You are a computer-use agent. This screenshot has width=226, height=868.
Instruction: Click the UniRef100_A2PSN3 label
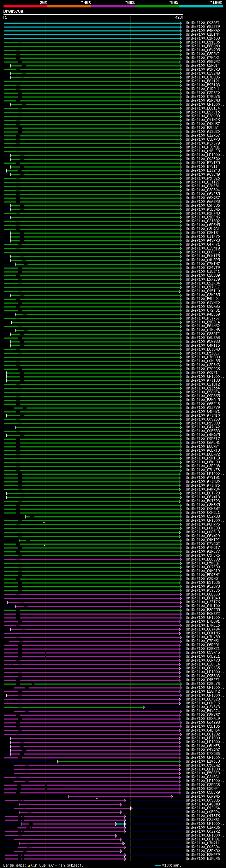203,101
